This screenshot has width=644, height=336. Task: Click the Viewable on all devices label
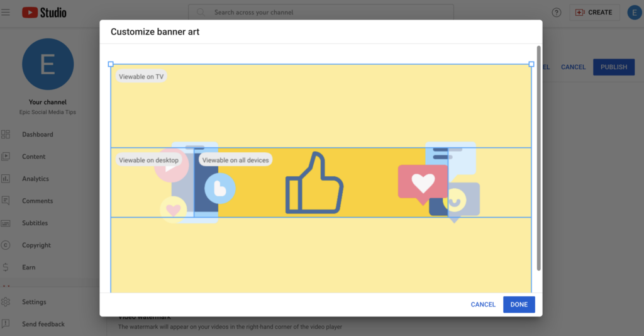click(x=235, y=160)
